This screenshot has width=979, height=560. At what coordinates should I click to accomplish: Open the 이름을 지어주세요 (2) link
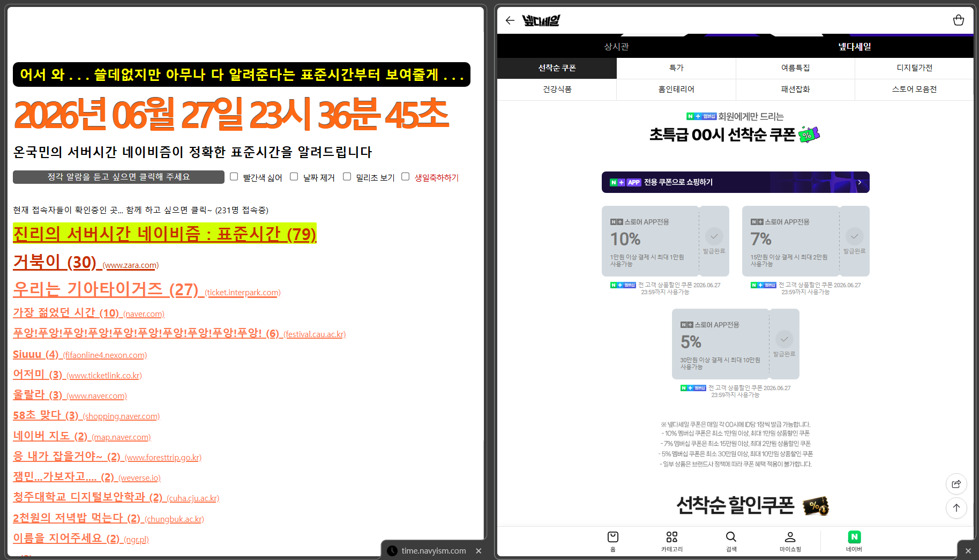(x=81, y=539)
